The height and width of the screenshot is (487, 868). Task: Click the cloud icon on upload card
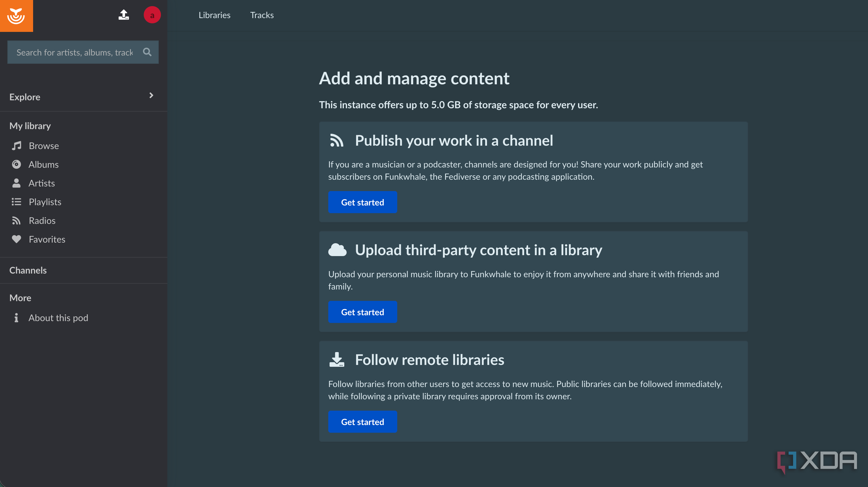pyautogui.click(x=337, y=250)
